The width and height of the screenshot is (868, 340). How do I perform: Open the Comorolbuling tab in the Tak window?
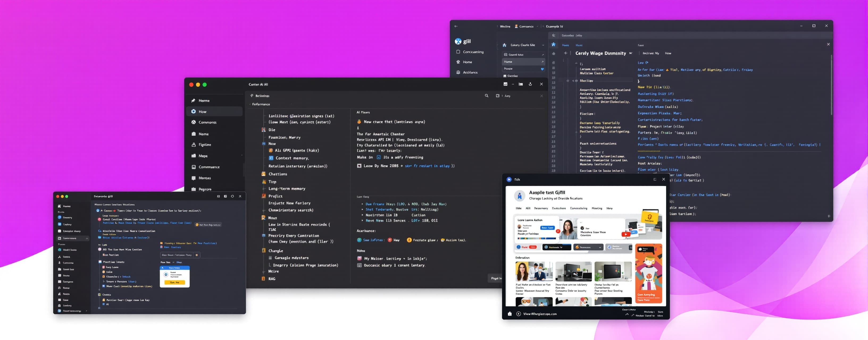[579, 208]
